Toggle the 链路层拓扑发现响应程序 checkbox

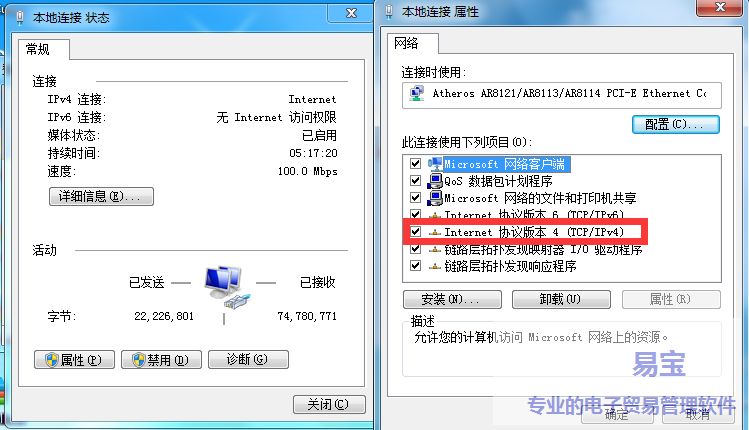point(416,266)
